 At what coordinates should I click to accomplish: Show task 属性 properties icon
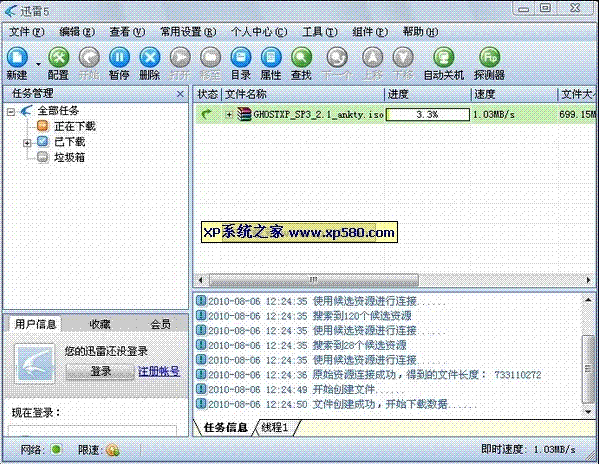coord(271,58)
